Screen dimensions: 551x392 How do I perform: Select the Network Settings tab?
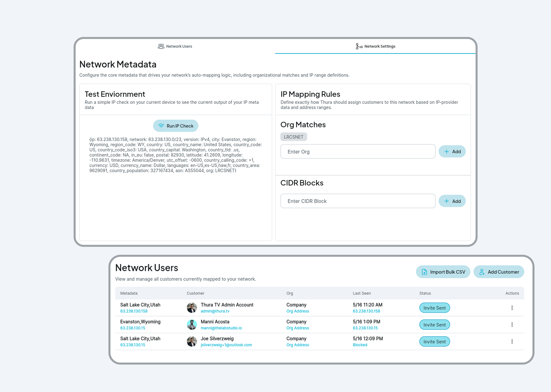(379, 46)
